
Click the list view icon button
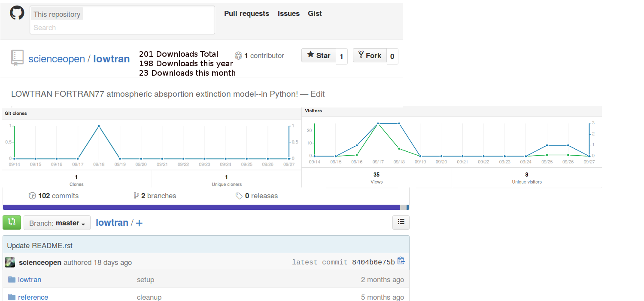click(401, 222)
